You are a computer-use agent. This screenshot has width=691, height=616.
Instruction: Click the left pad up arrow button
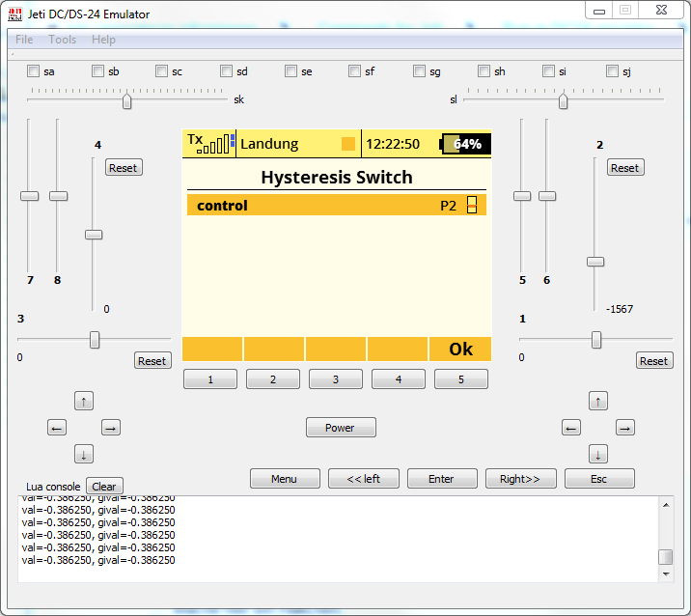(x=84, y=402)
